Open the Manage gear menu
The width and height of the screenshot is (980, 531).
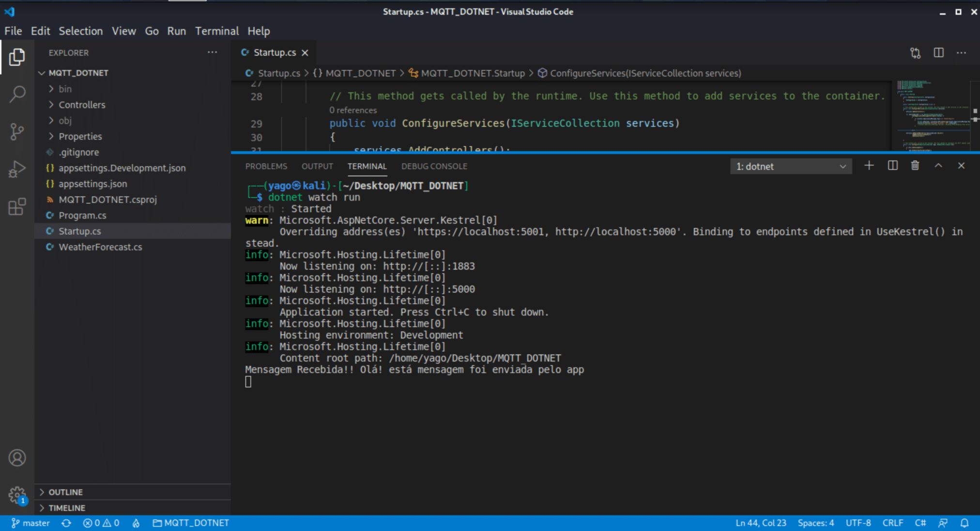pos(17,495)
